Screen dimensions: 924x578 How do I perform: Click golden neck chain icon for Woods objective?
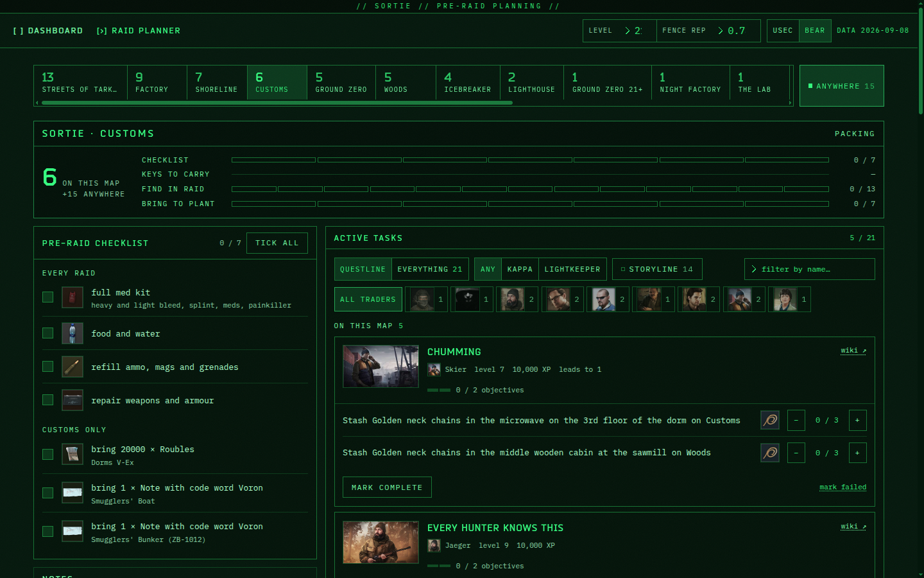[770, 453]
